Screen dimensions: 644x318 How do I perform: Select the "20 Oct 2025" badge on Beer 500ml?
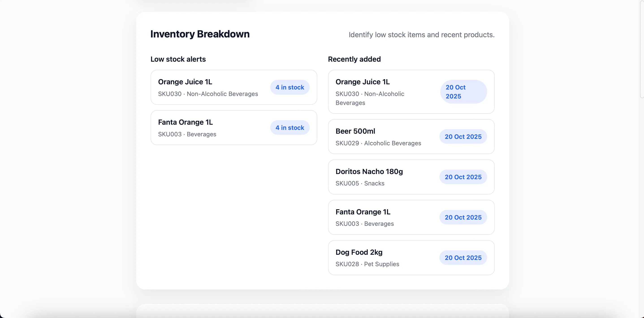click(x=462, y=137)
